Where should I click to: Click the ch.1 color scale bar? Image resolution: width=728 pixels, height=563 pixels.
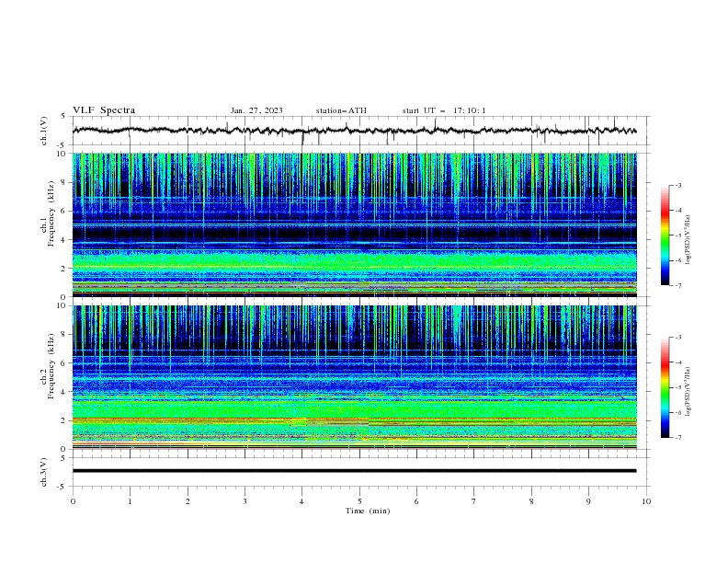665,236
